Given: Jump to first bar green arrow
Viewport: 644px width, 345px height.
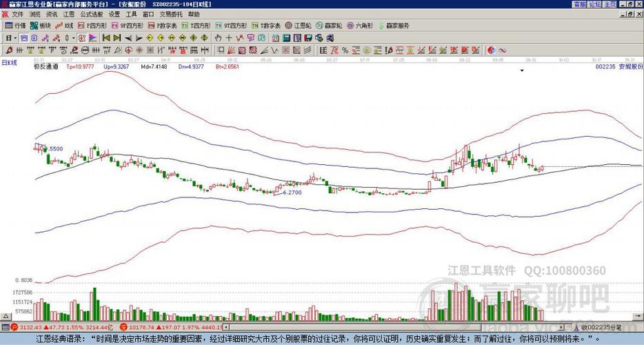Looking at the screenshot, I should pyautogui.click(x=106, y=38).
